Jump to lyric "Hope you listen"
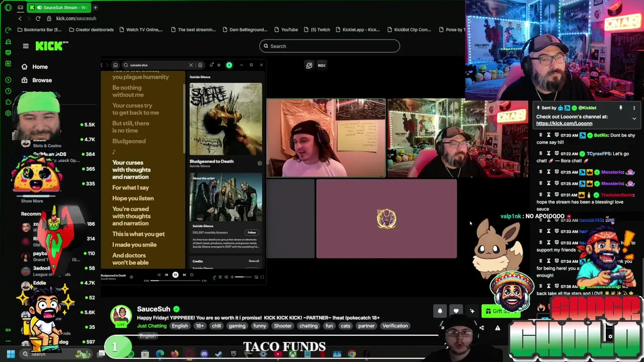The image size is (644, 362). tap(133, 198)
